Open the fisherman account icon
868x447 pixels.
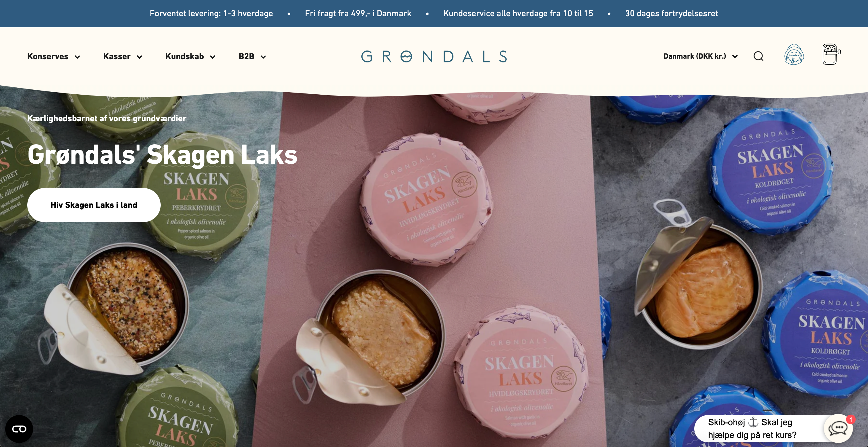click(794, 55)
